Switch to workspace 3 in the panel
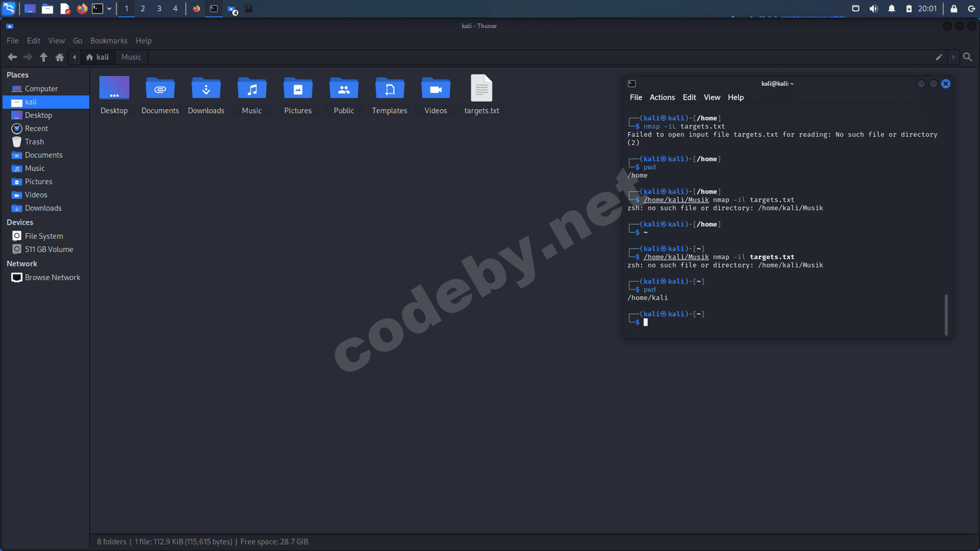Viewport: 980px width, 551px height. pyautogui.click(x=159, y=9)
